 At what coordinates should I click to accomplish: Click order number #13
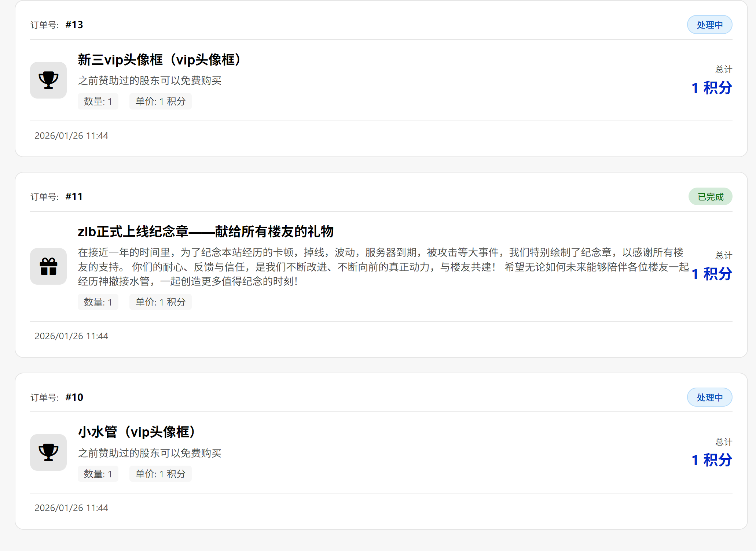pos(74,25)
